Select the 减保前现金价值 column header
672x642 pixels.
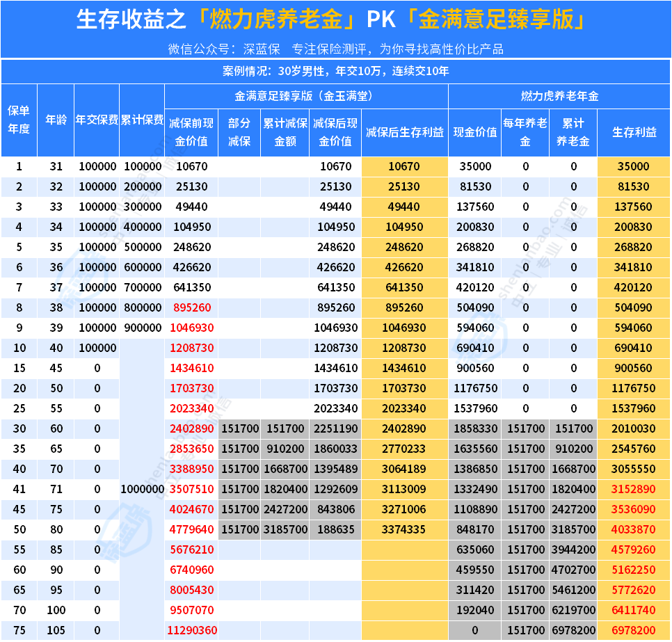(191, 132)
